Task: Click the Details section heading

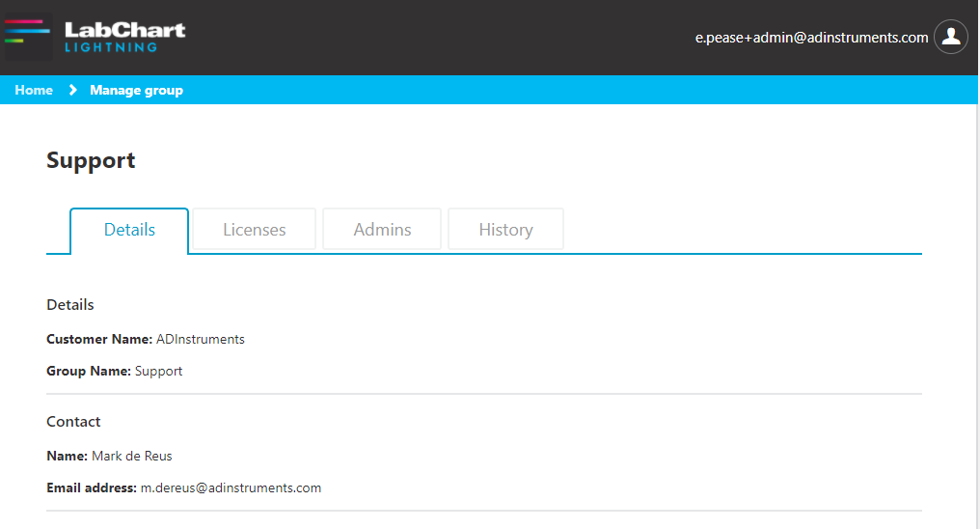Action: [x=70, y=304]
